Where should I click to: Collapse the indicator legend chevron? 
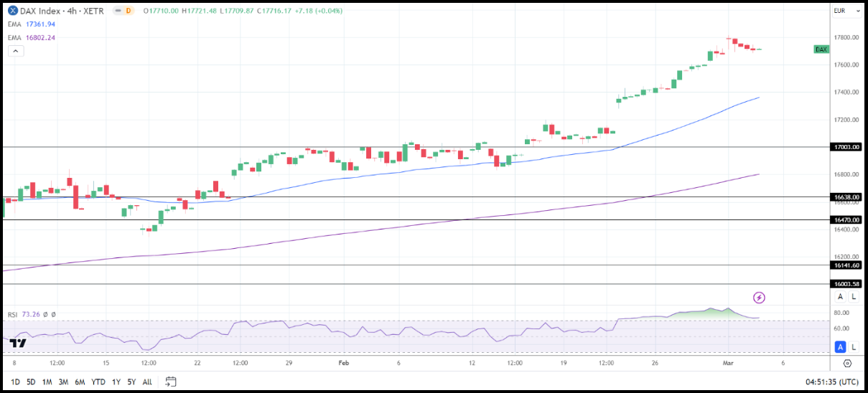click(16, 51)
